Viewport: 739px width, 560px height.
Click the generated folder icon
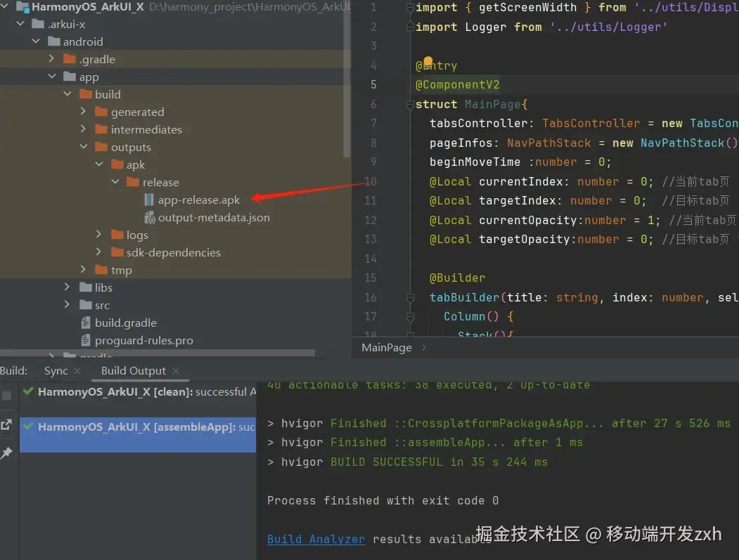[101, 112]
